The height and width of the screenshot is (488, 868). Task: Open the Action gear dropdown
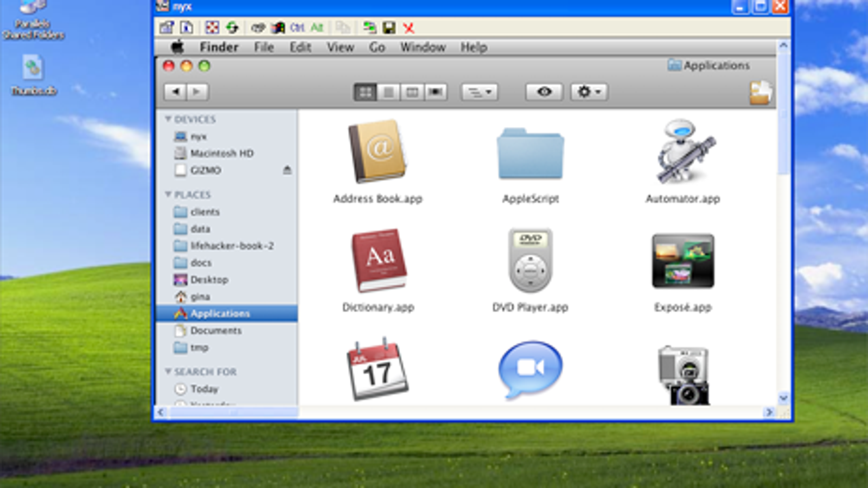[589, 92]
